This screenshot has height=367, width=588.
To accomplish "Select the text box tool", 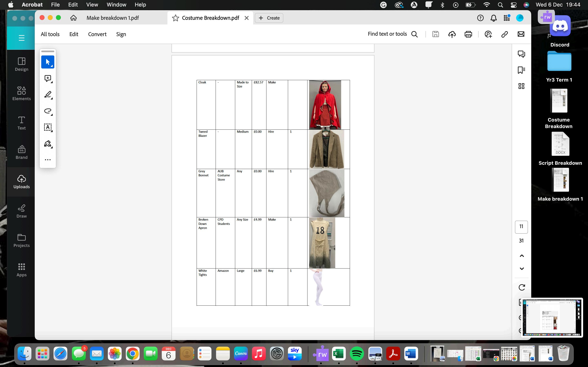I will click(48, 127).
